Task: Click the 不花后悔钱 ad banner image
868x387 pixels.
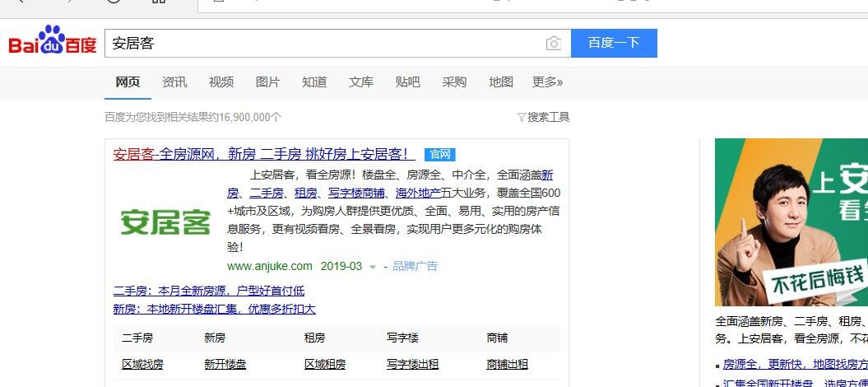Action: [x=791, y=222]
